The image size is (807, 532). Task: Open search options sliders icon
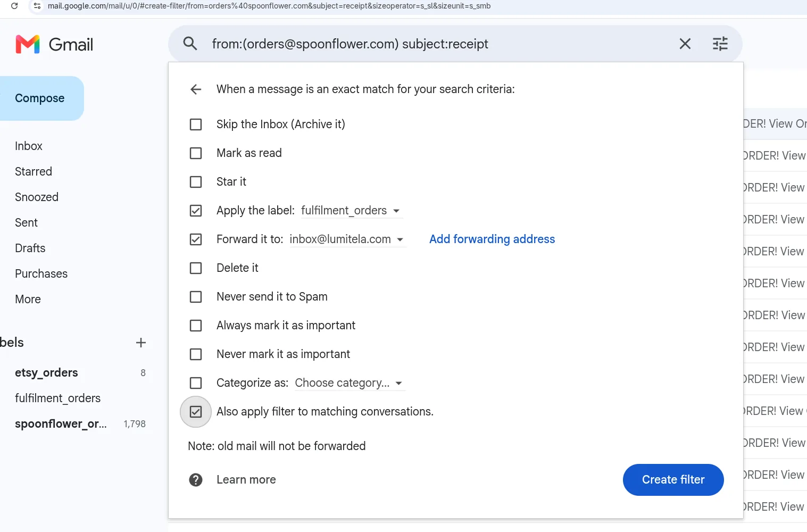pyautogui.click(x=720, y=44)
